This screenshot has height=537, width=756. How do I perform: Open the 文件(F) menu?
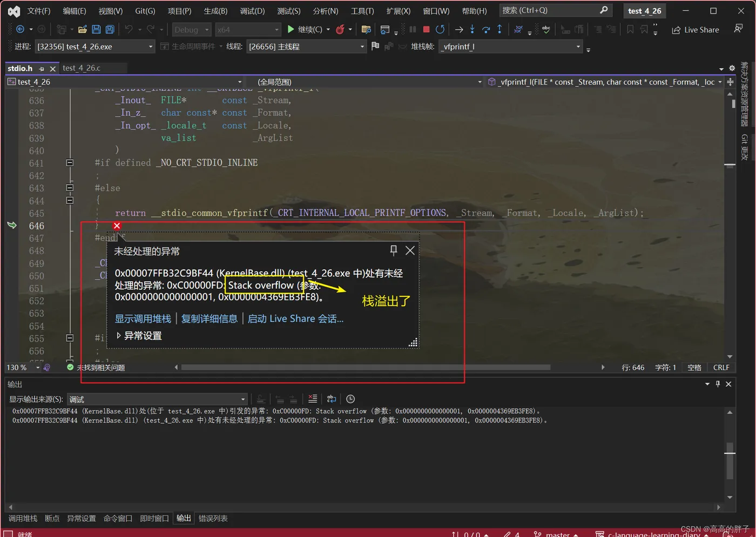pos(39,11)
